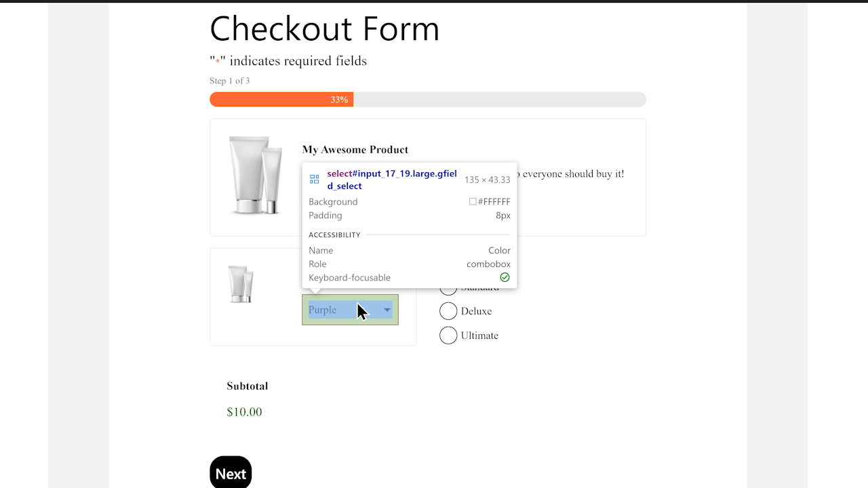Click the arrow on the Purple dropdown
The image size is (868, 488).
pyautogui.click(x=387, y=310)
